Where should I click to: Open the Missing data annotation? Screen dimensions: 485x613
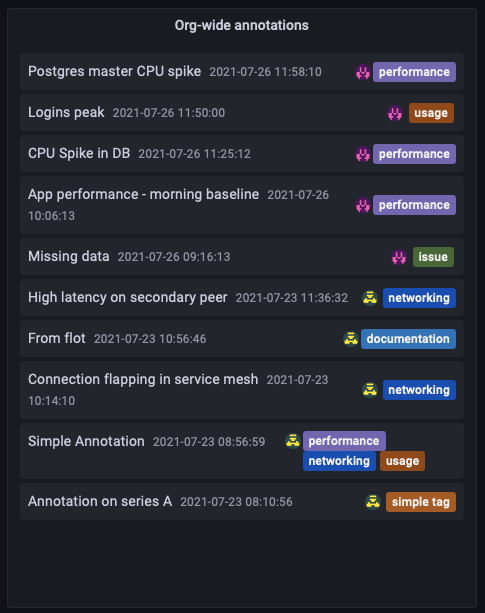click(x=242, y=257)
